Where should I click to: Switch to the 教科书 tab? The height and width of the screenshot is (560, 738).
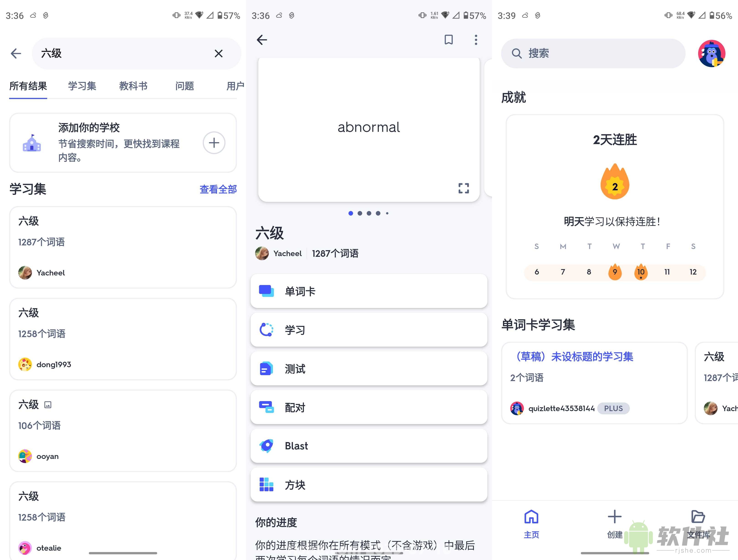click(x=133, y=86)
